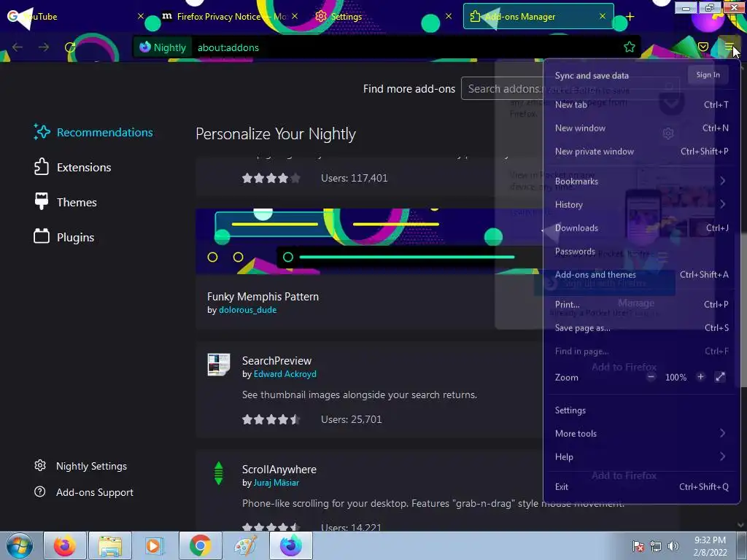Image resolution: width=747 pixels, height=560 pixels.
Task: Open Themes category in sidebar
Action: pyautogui.click(x=65, y=203)
